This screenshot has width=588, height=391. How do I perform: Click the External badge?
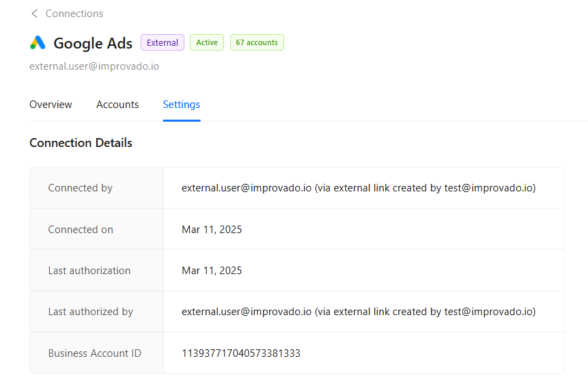[163, 42]
